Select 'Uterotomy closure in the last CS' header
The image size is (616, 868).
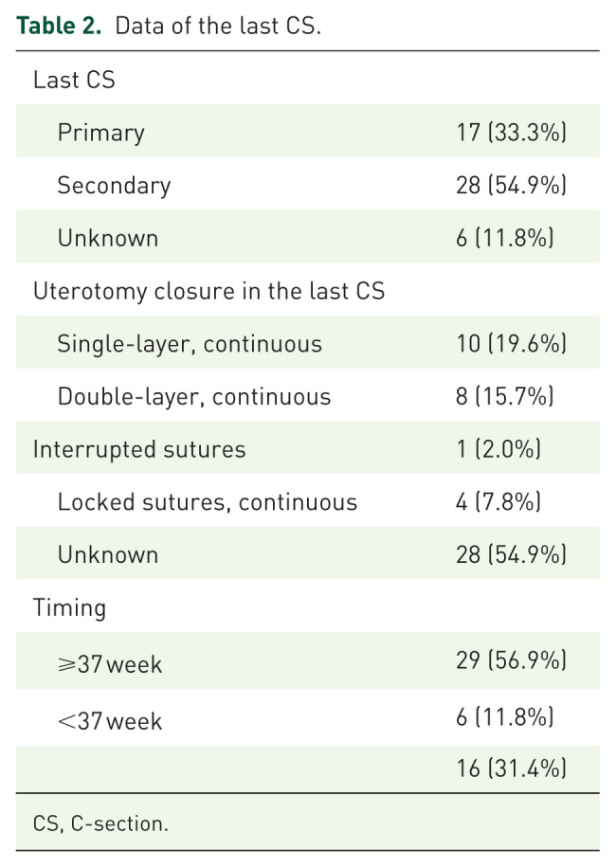[x=208, y=291]
